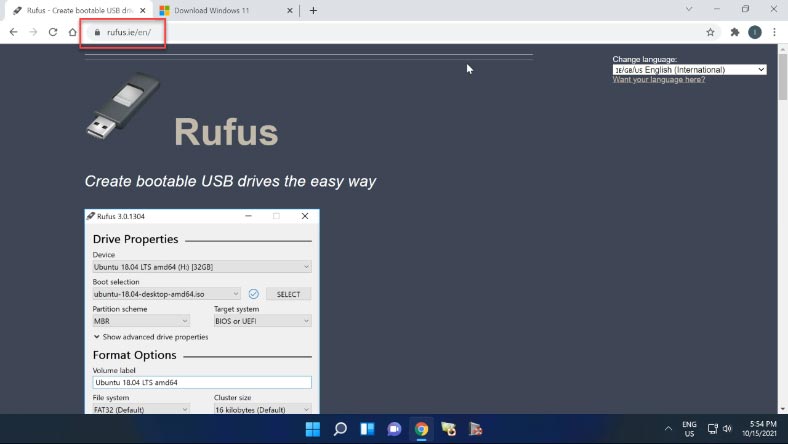
Task: Close the Download Windows 11 tab
Action: tap(290, 10)
